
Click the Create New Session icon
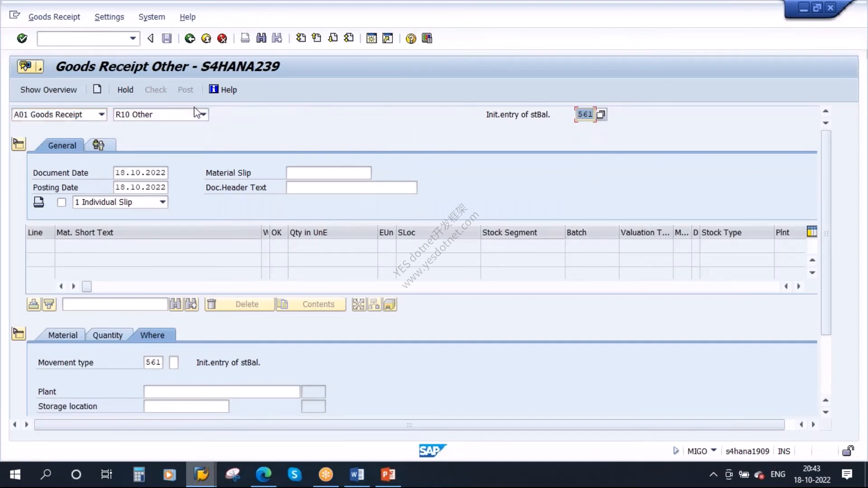coord(372,38)
